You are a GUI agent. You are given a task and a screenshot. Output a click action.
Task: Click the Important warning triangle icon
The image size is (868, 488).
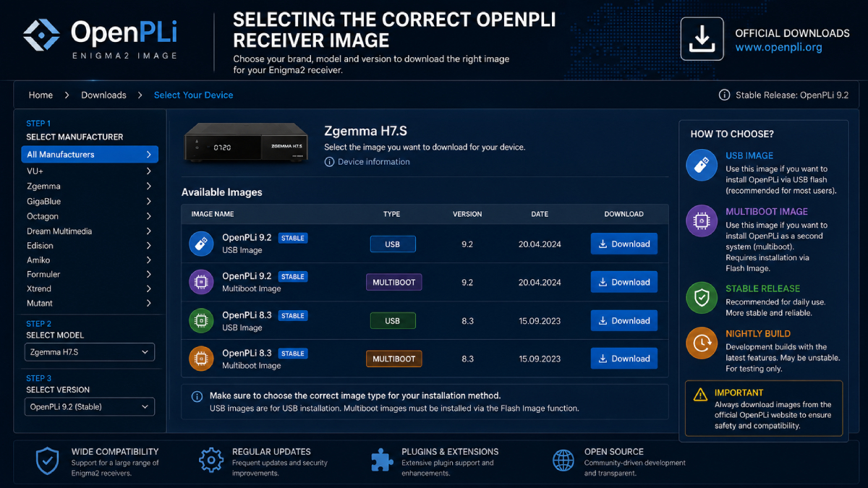[x=700, y=394]
